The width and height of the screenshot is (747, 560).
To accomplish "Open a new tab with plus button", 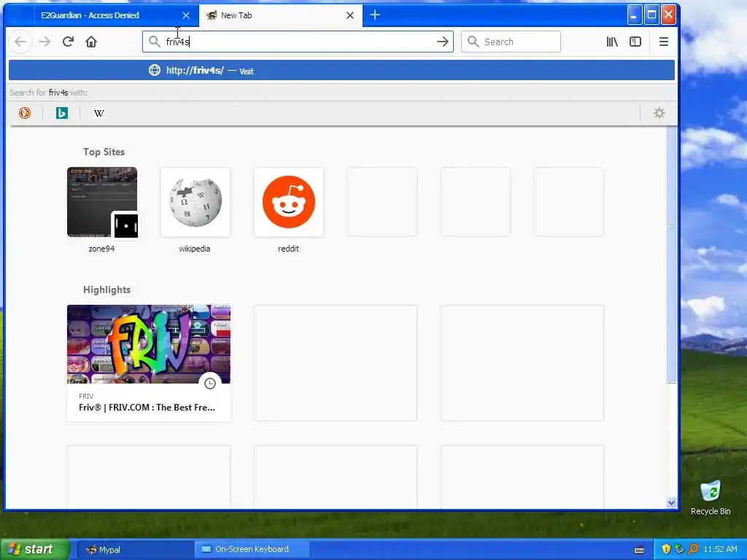I will pos(375,15).
